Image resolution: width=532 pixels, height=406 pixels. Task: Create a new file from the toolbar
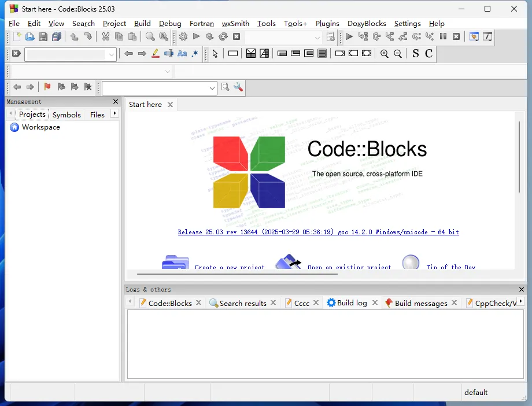pyautogui.click(x=17, y=36)
